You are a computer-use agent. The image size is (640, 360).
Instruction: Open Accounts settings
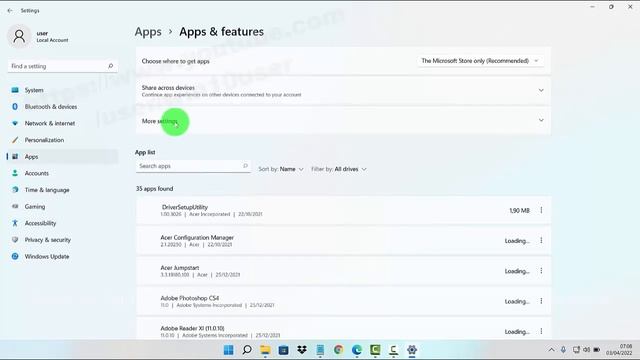[36, 173]
